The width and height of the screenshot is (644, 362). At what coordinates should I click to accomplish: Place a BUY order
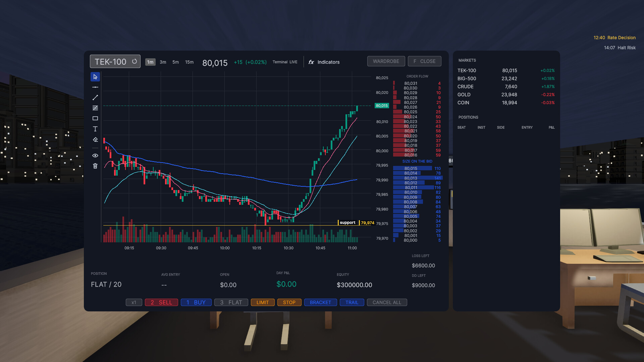click(196, 302)
